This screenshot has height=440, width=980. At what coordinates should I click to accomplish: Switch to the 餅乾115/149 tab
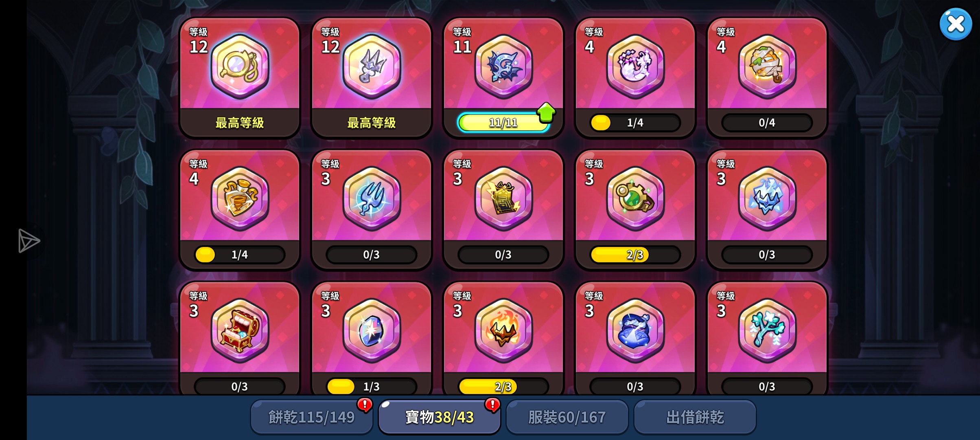312,417
